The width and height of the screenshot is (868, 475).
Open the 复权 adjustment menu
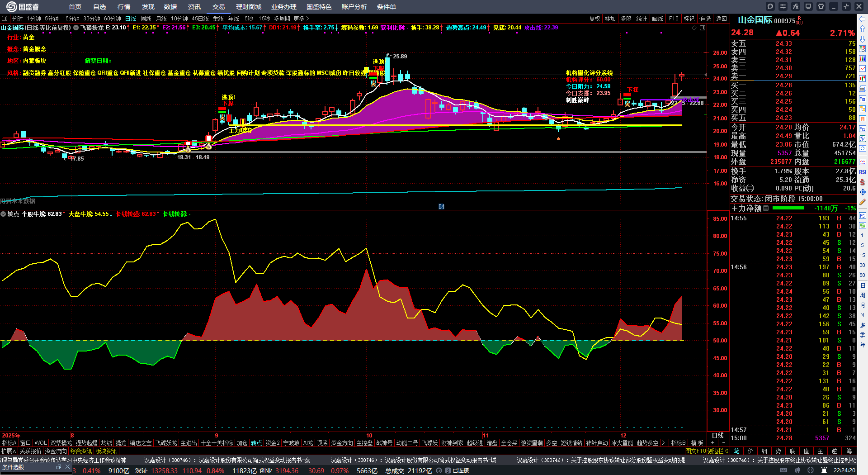click(595, 19)
